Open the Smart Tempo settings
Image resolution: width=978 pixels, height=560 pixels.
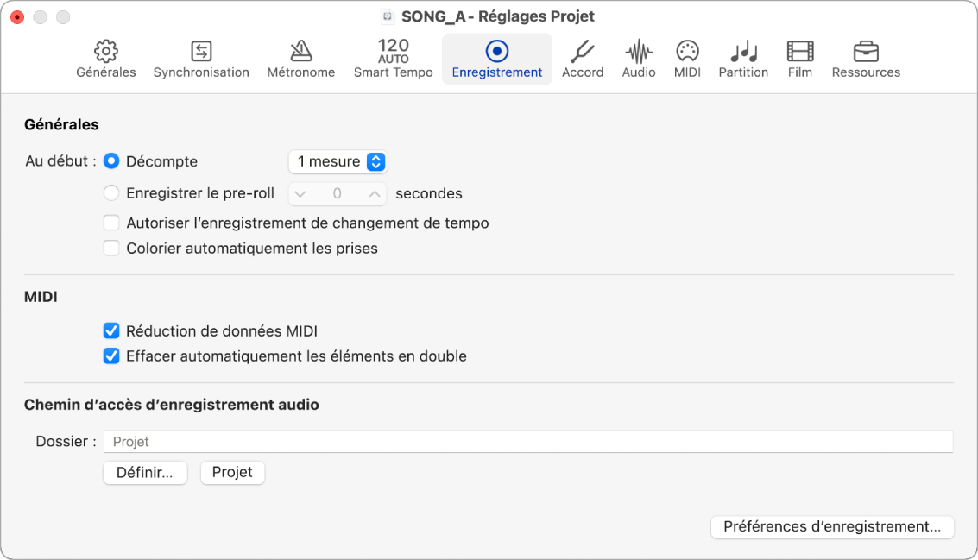point(393,60)
